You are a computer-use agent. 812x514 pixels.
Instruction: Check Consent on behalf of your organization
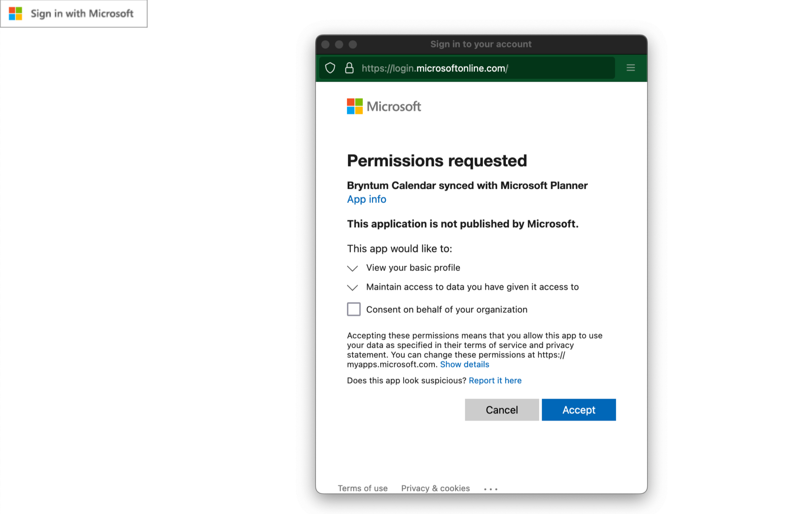point(354,309)
